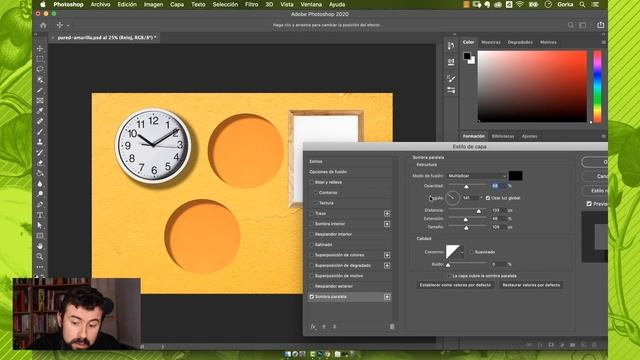Enable Resplandor interior effect checkbox
This screenshot has width=640, height=360.
[x=311, y=234]
